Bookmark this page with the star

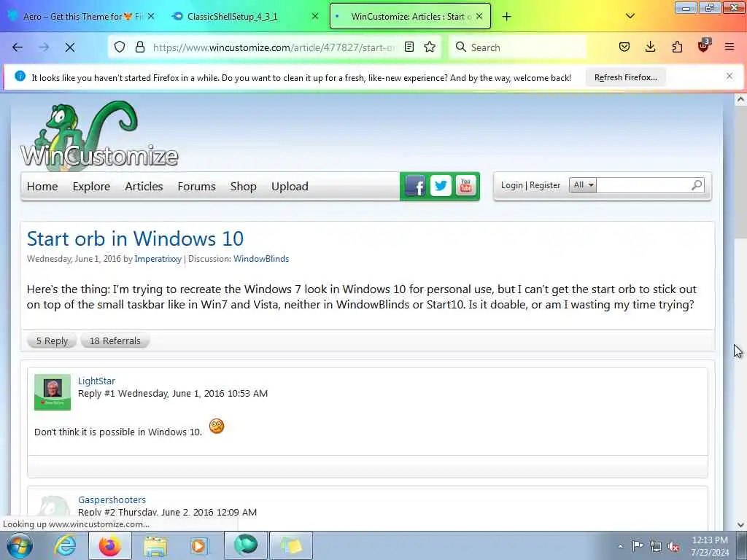pyautogui.click(x=430, y=47)
